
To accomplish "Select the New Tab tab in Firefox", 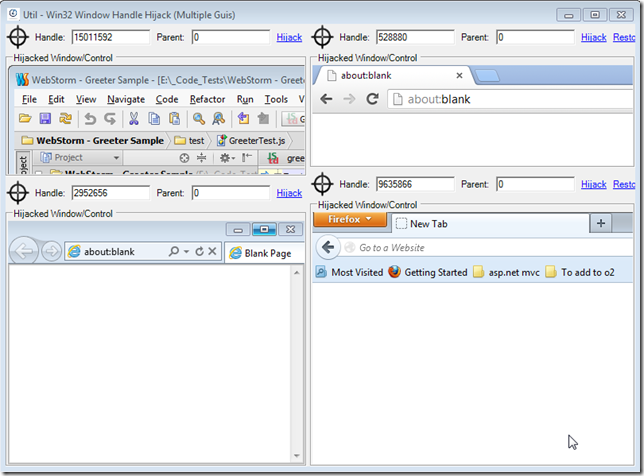I will tap(490, 224).
